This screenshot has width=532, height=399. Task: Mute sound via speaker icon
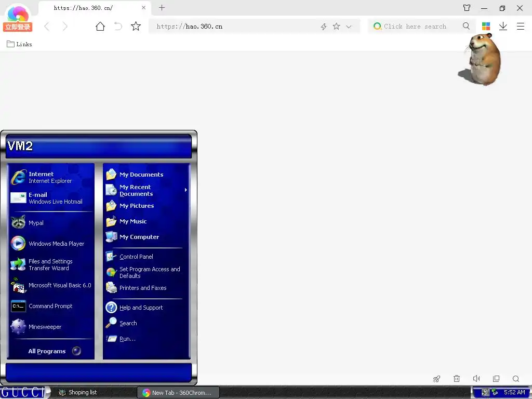pyautogui.click(x=476, y=378)
